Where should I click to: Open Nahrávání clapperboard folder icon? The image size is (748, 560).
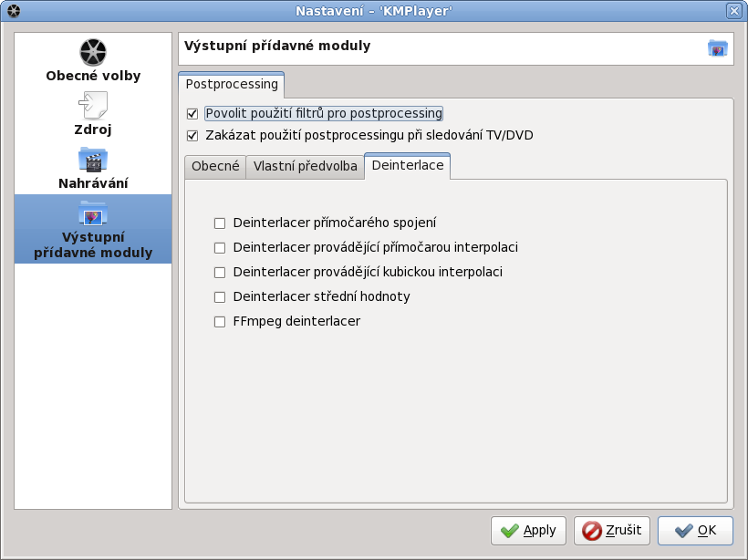[93, 160]
